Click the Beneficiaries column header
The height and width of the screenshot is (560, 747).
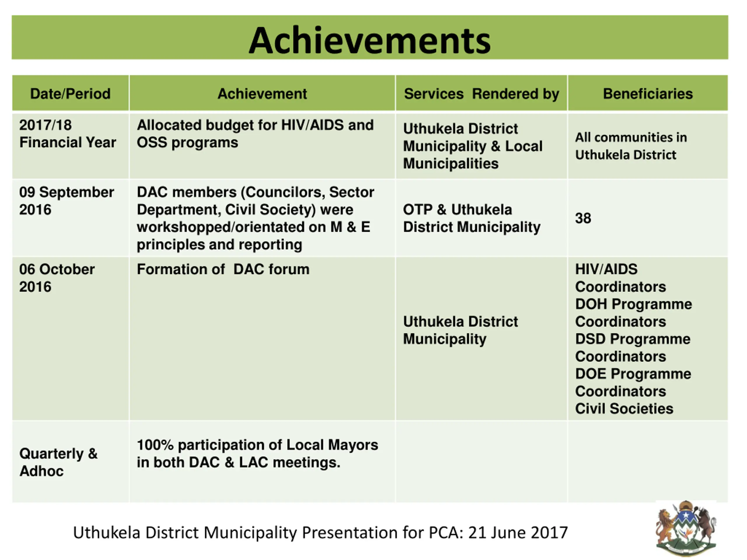(x=647, y=94)
